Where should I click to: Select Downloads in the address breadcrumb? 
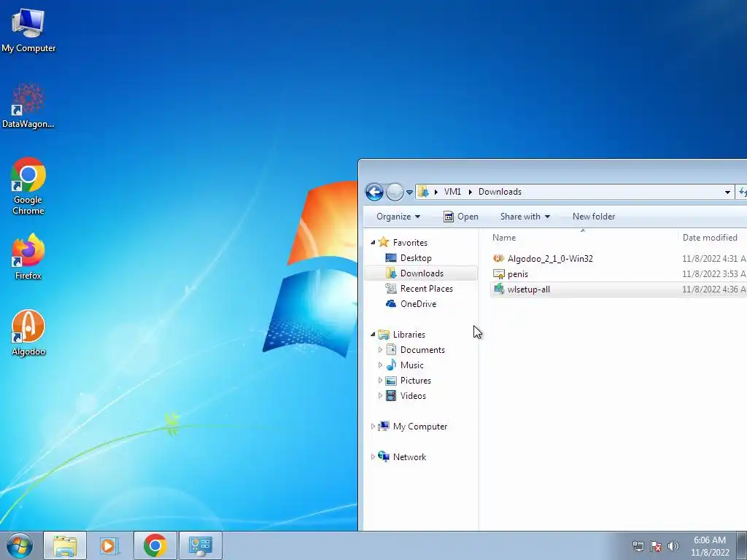(500, 192)
